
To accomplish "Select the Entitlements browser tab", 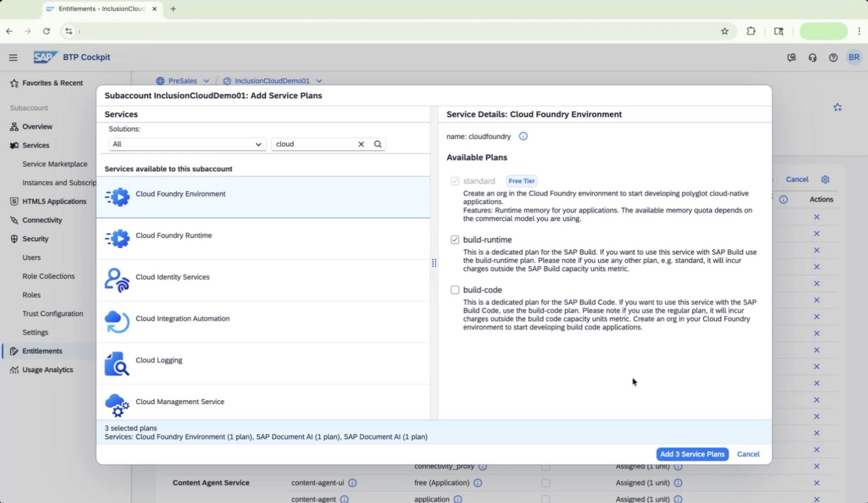I will [x=102, y=9].
